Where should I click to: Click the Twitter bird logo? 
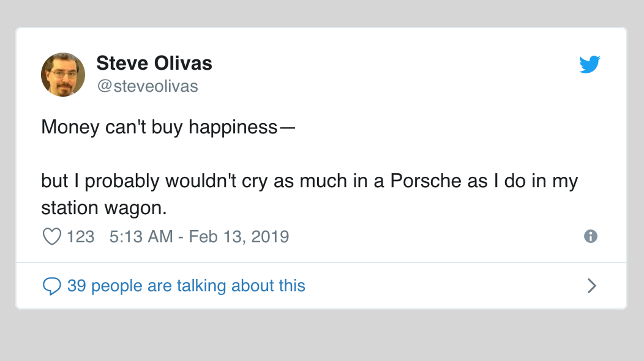[589, 64]
